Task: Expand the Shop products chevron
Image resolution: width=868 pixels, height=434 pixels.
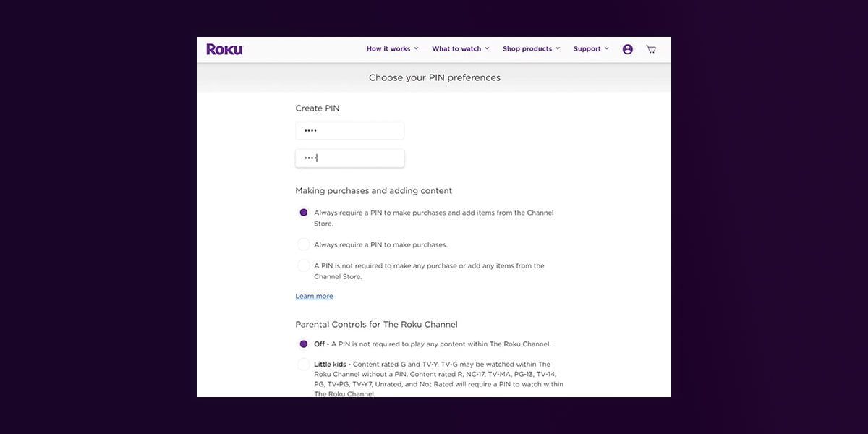Action: [558, 48]
